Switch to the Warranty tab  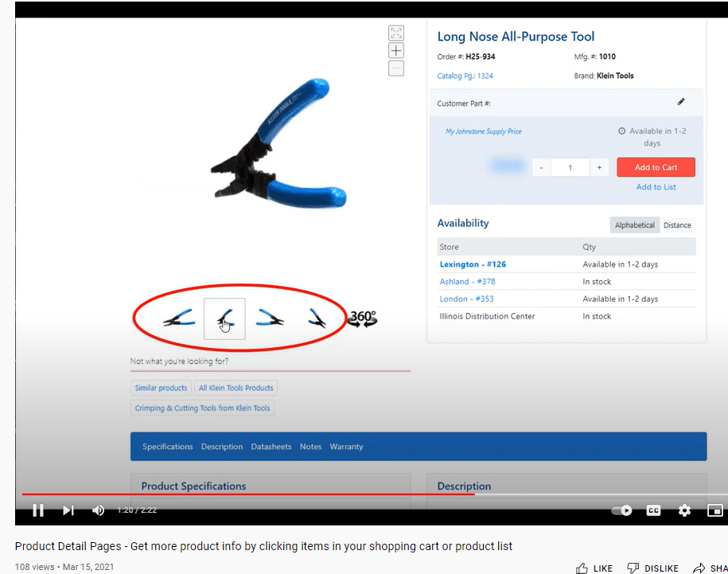346,447
